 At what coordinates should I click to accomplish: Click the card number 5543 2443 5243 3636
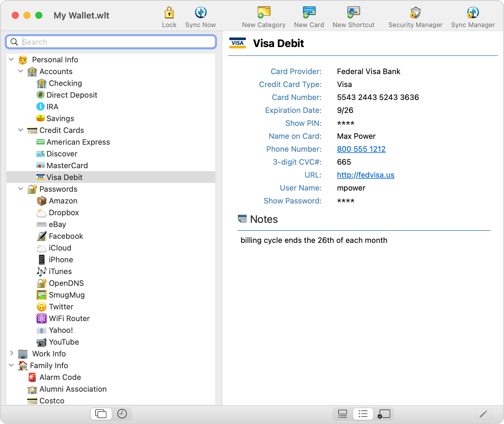[378, 97]
